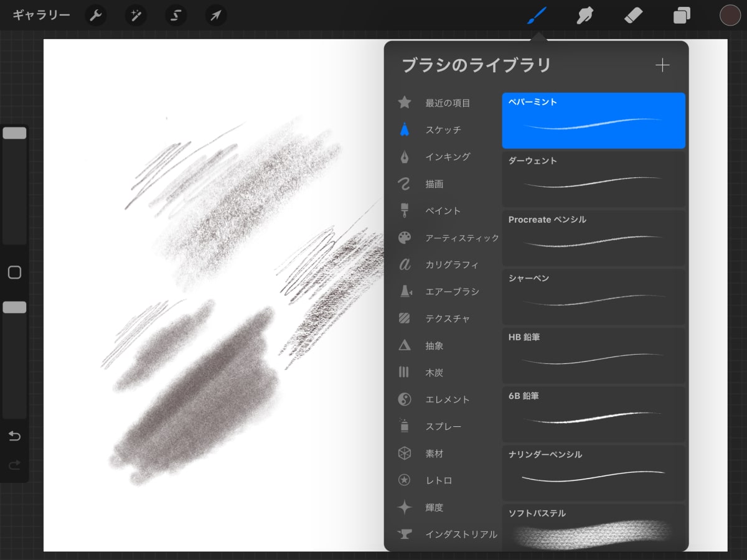Choose the ソフトパステル brush
Image resolution: width=747 pixels, height=560 pixels.
coord(594,527)
